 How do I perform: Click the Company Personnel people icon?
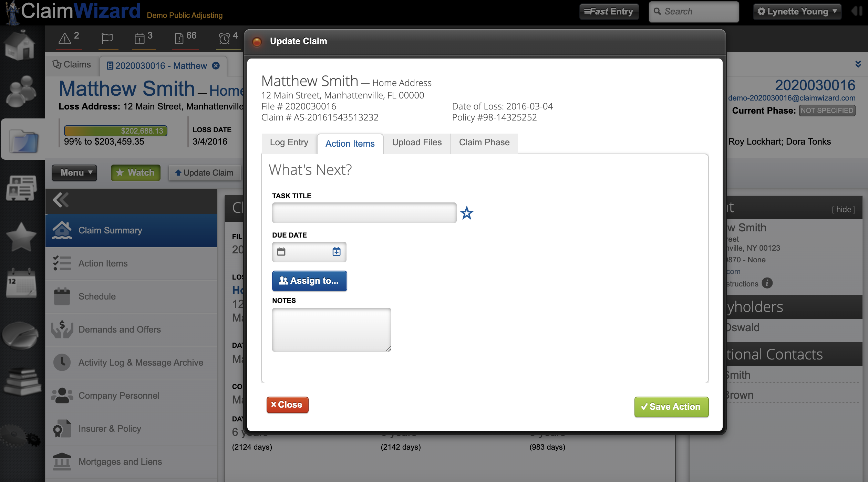pos(62,395)
